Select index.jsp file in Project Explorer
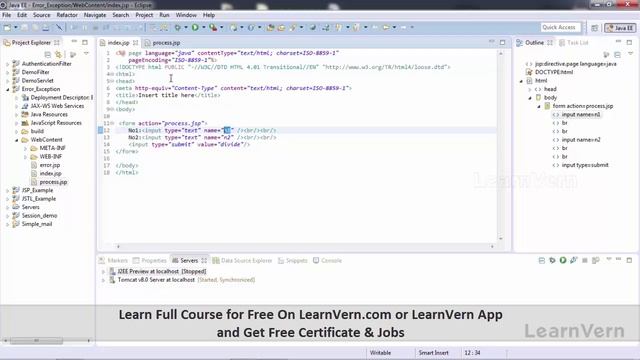This screenshot has height=360, width=640. [x=50, y=173]
